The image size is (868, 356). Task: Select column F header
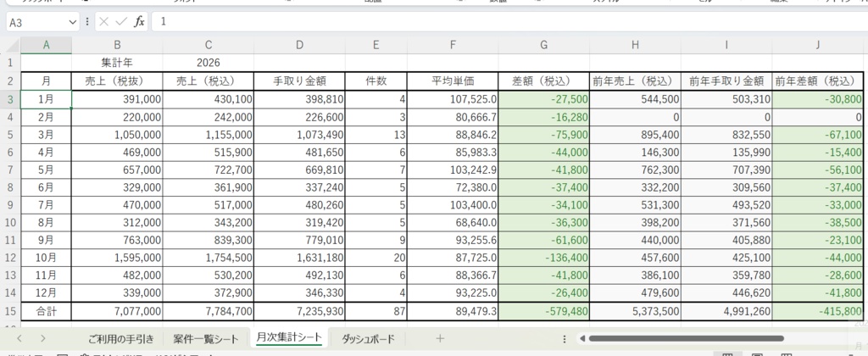coord(453,46)
